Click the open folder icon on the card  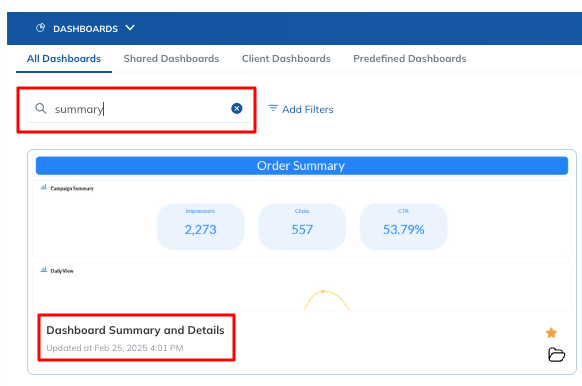click(x=556, y=354)
